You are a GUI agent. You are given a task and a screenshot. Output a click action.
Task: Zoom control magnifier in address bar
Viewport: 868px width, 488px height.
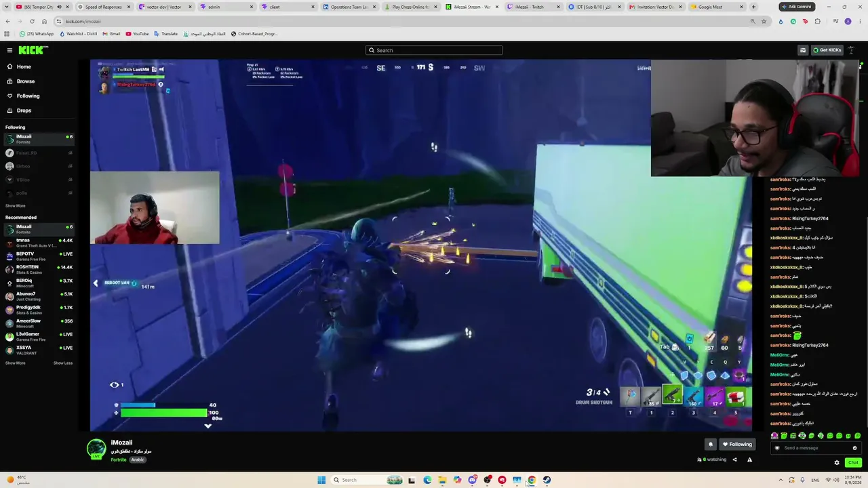coord(753,21)
